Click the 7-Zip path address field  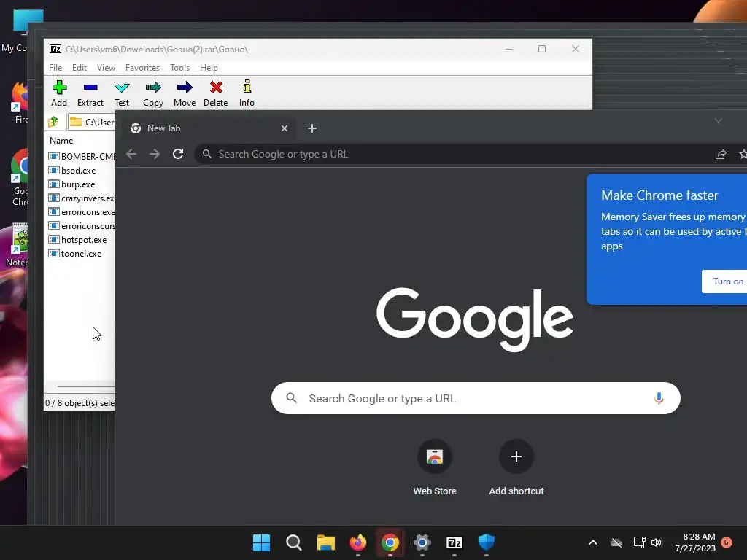[91, 122]
